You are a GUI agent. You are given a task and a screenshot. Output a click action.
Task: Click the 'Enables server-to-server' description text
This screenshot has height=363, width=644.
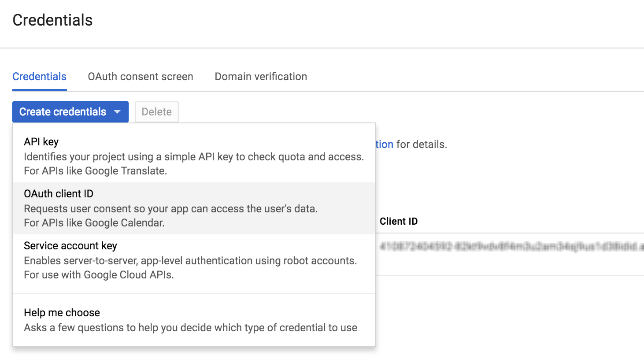[190, 261]
